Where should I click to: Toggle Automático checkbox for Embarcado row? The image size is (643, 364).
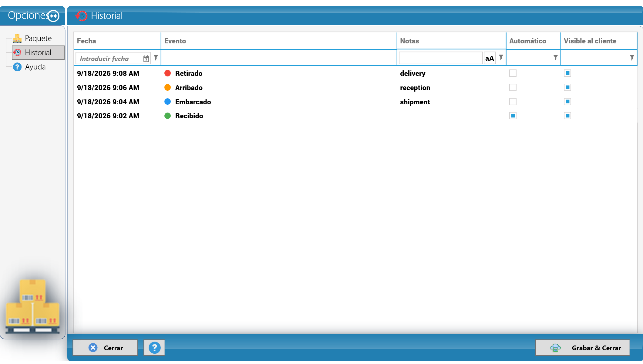513,102
